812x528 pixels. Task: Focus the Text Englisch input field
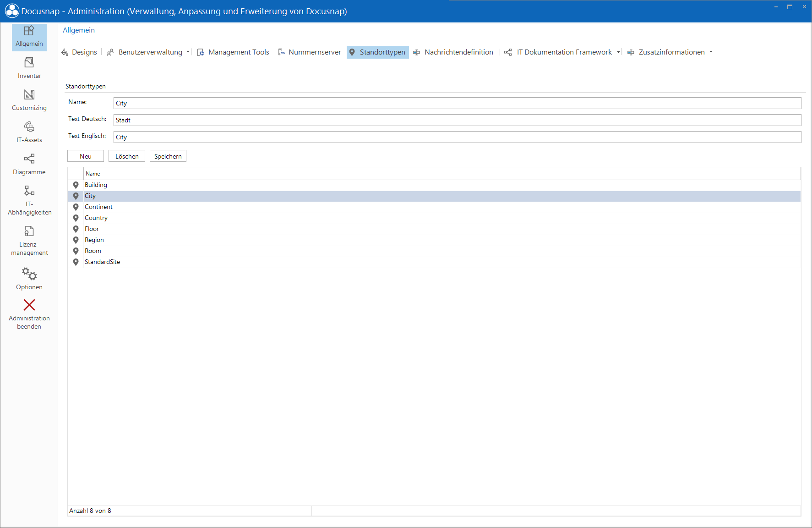tap(457, 137)
